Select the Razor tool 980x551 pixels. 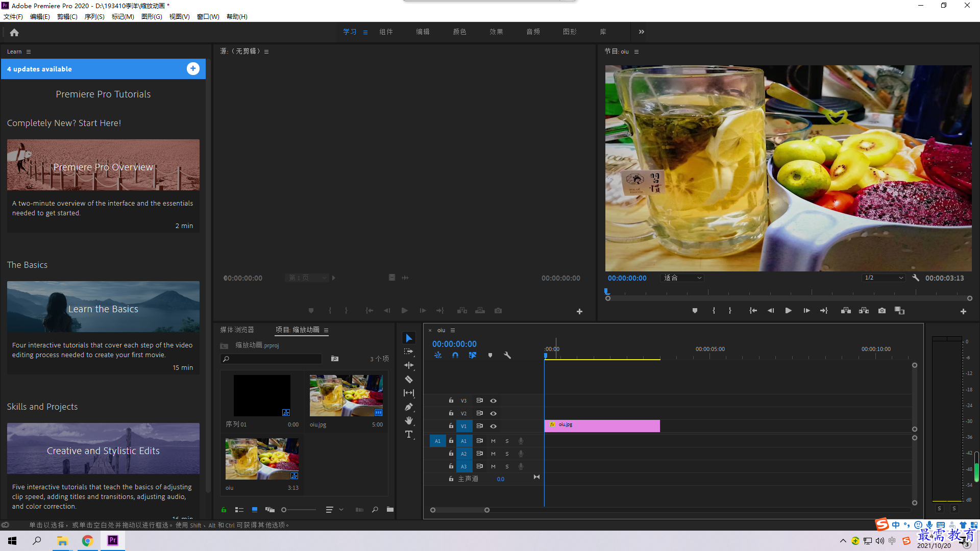409,379
